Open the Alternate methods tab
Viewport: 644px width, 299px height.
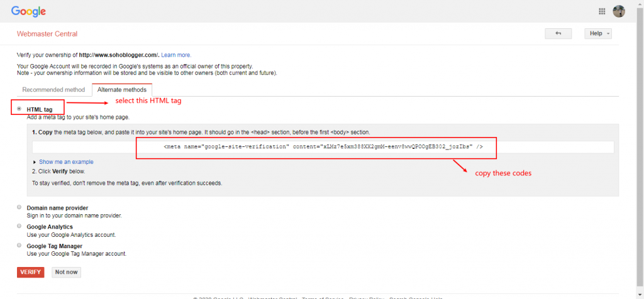[121, 90]
